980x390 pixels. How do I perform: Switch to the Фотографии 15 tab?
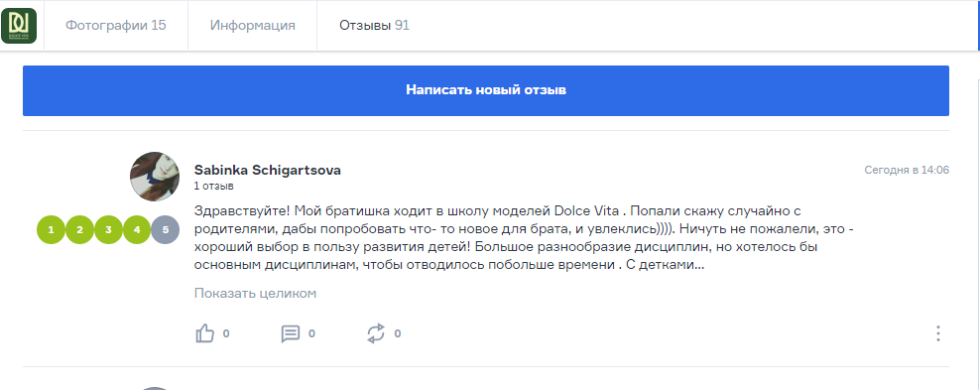[116, 26]
